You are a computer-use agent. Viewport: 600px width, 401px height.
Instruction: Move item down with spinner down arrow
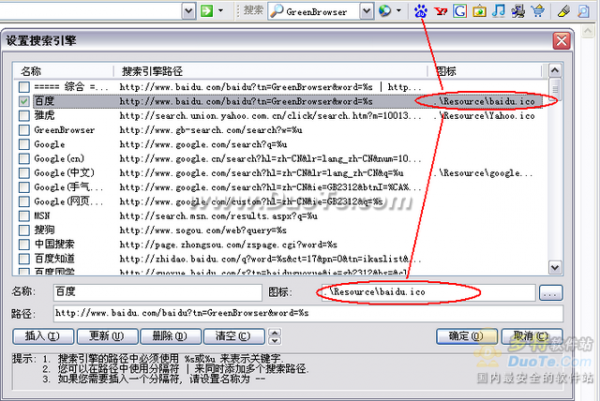pos(275,340)
